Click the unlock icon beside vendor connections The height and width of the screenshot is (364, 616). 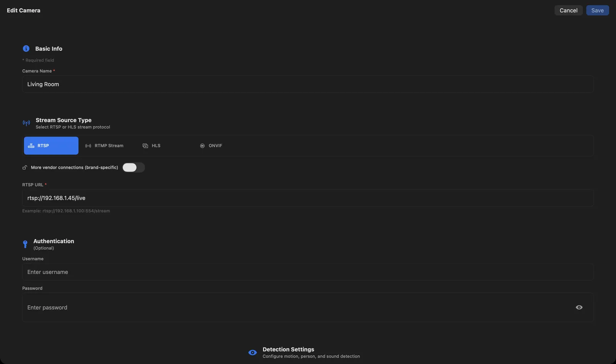pos(25,167)
